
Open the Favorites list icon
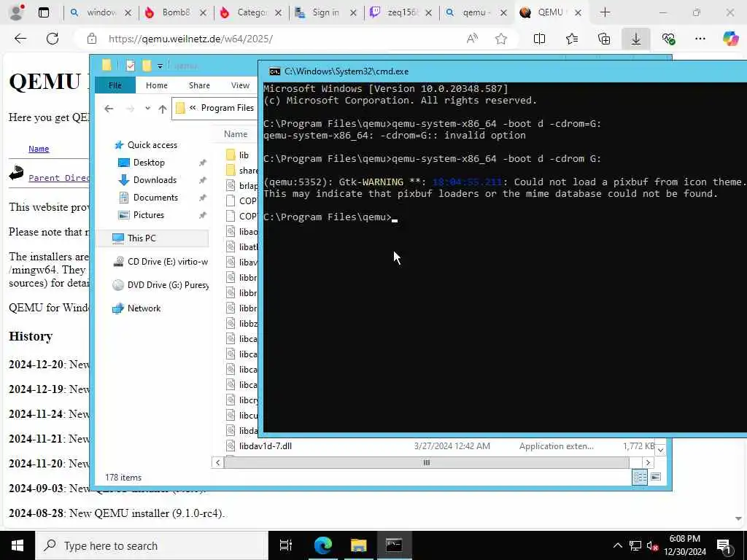572,39
